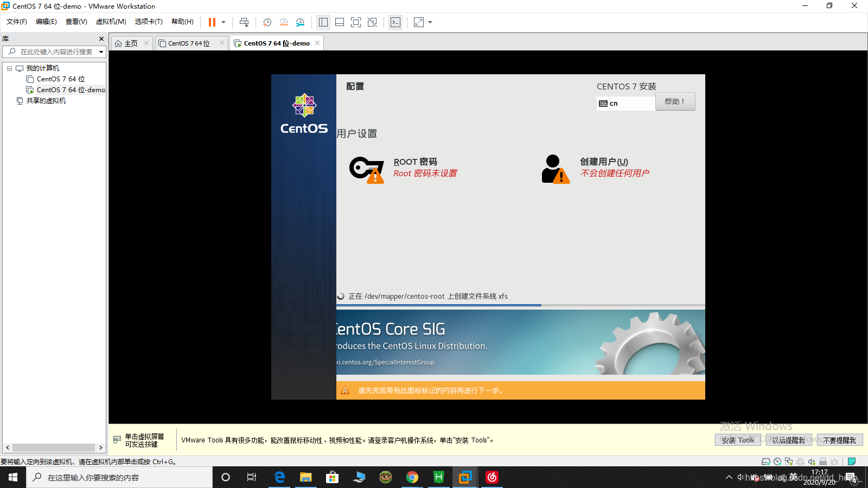Toggle the thumbnail bar view
The image size is (868, 488).
340,22
